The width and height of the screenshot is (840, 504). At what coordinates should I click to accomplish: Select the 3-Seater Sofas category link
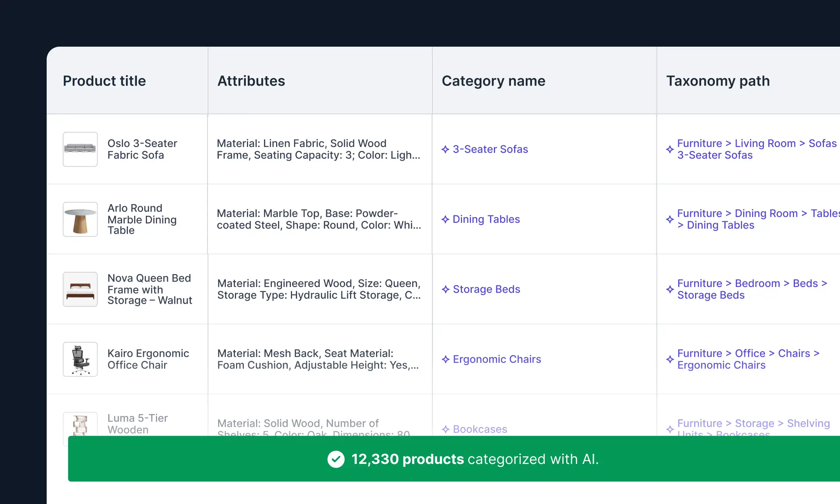(x=490, y=149)
